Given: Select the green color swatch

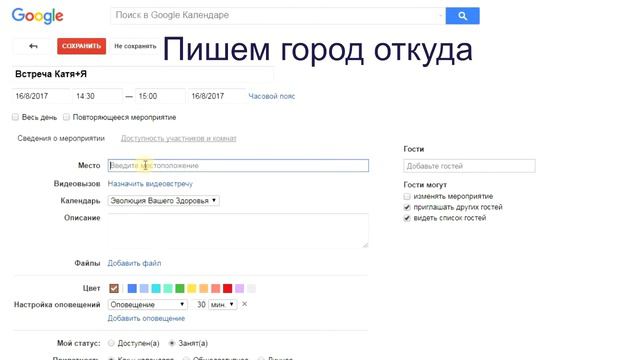Looking at the screenshot, I should (180, 289).
